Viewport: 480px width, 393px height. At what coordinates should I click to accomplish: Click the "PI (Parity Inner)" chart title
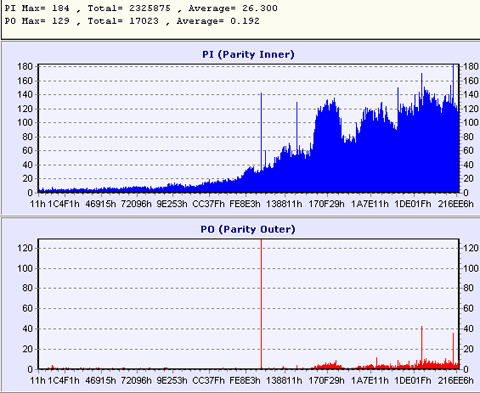248,54
